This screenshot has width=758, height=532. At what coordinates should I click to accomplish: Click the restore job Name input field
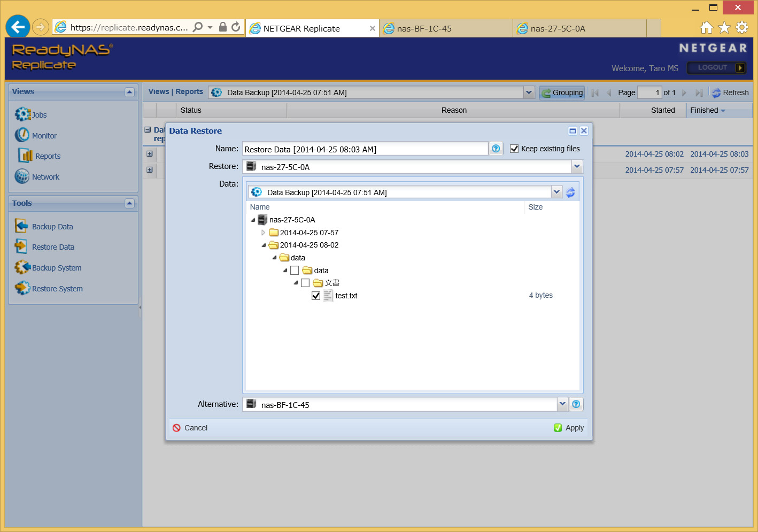tap(365, 149)
